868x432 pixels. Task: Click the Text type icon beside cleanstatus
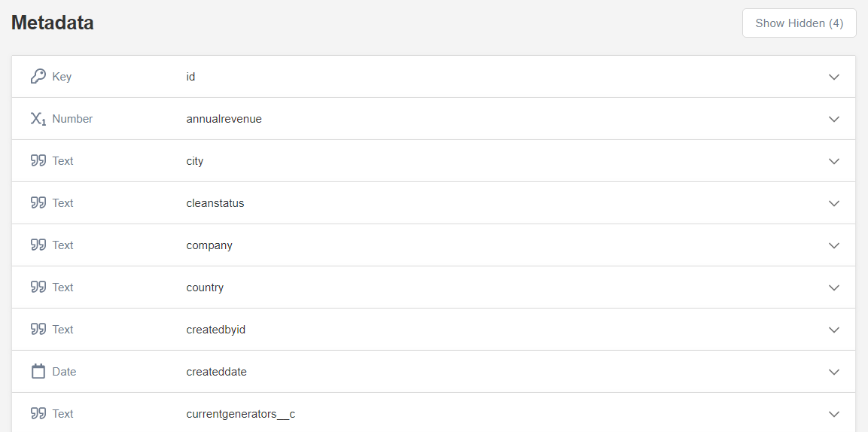click(x=38, y=203)
